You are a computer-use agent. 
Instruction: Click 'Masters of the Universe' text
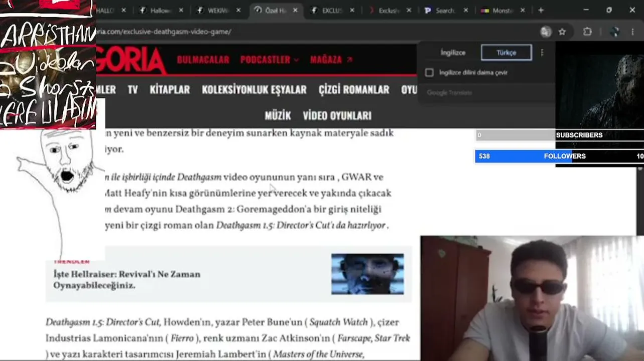(318, 354)
